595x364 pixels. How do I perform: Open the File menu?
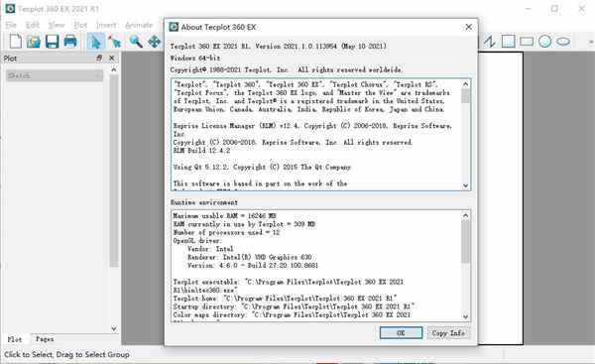tap(11, 25)
